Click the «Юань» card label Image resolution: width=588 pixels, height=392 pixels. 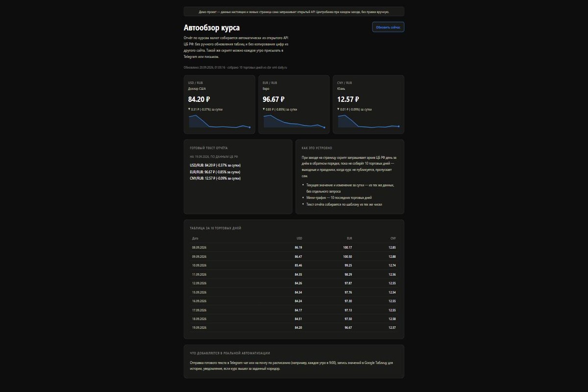(341, 89)
